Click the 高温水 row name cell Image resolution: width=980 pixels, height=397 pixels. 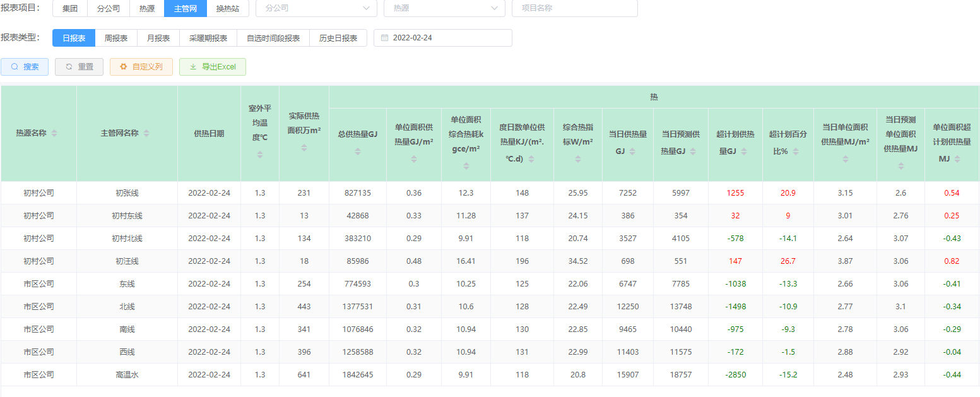tap(127, 375)
